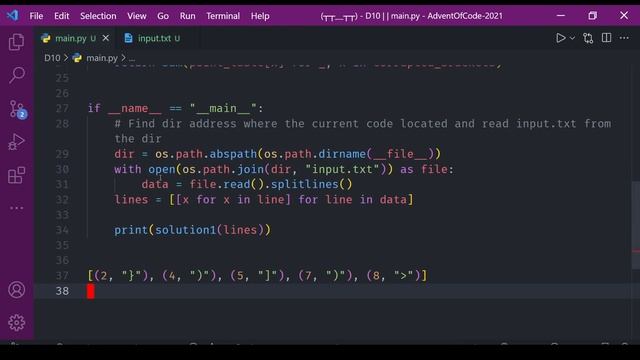Click the 'with open(os.path.join' line
The image size is (640, 360).
click(284, 169)
